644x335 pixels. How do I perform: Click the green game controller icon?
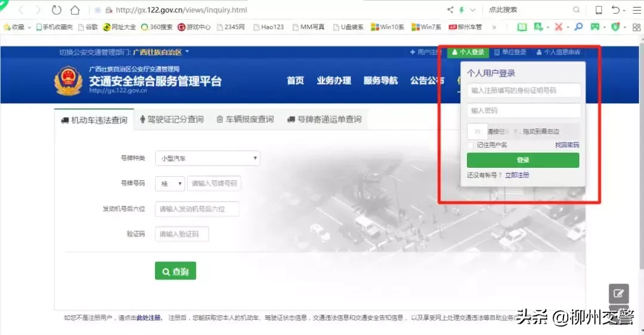(595, 27)
